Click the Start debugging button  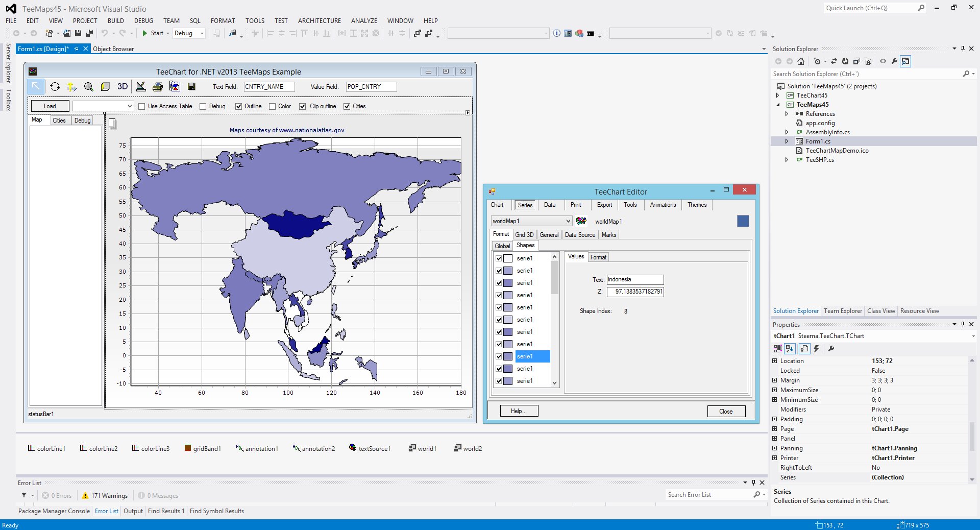pos(153,33)
